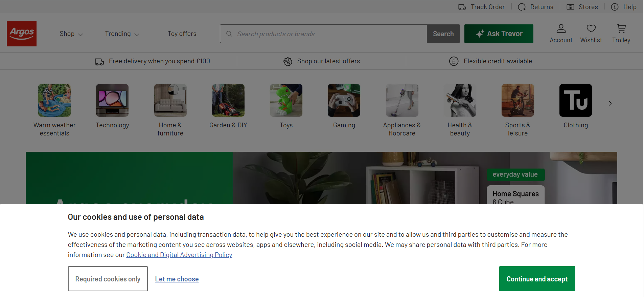The image size is (644, 297).
Task: Open Home & furniture category image
Action: 170,100
